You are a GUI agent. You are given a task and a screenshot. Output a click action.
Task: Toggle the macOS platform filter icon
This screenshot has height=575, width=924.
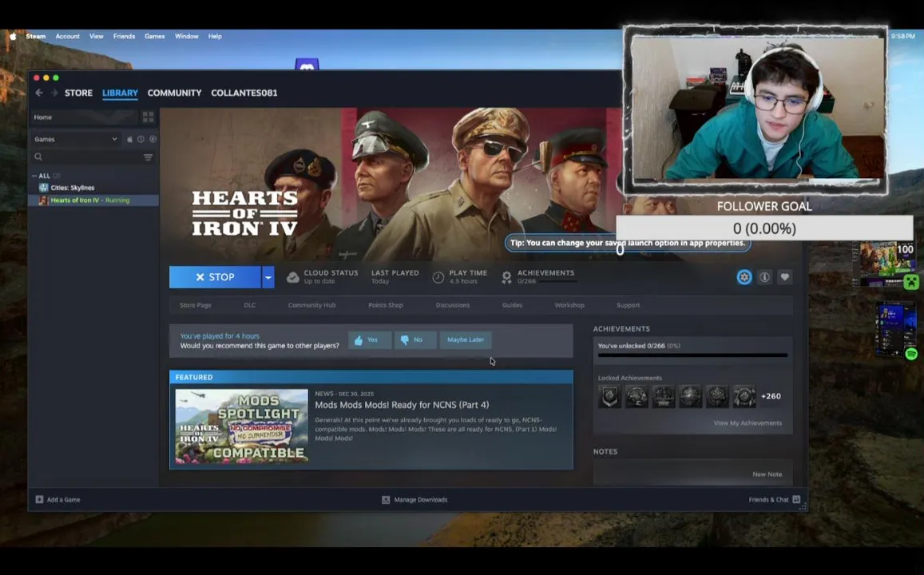click(x=129, y=140)
